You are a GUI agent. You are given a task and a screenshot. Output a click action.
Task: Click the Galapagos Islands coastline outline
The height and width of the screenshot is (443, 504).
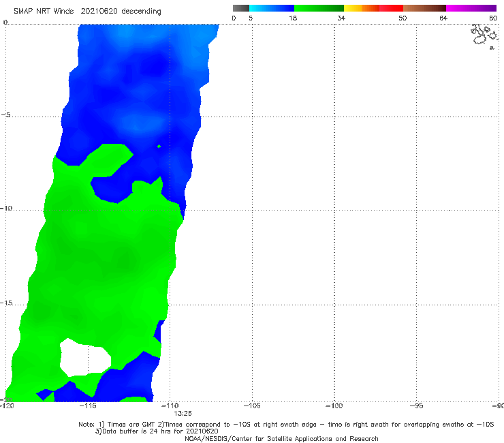click(x=484, y=35)
